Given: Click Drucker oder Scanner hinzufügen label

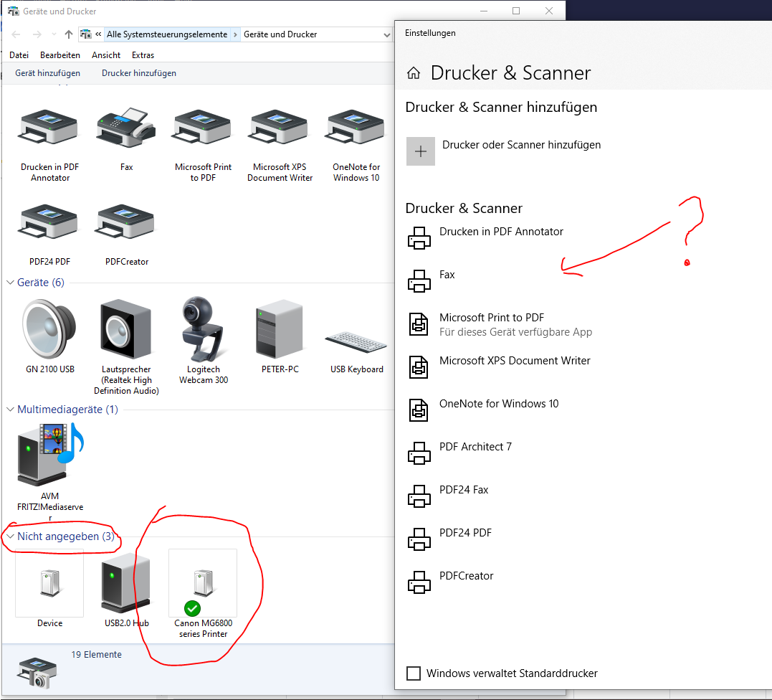Looking at the screenshot, I should tap(521, 145).
